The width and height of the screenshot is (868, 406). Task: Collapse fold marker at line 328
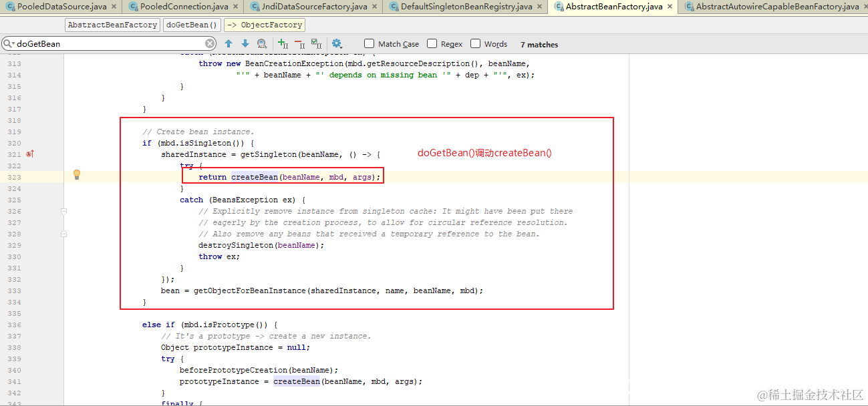(64, 234)
